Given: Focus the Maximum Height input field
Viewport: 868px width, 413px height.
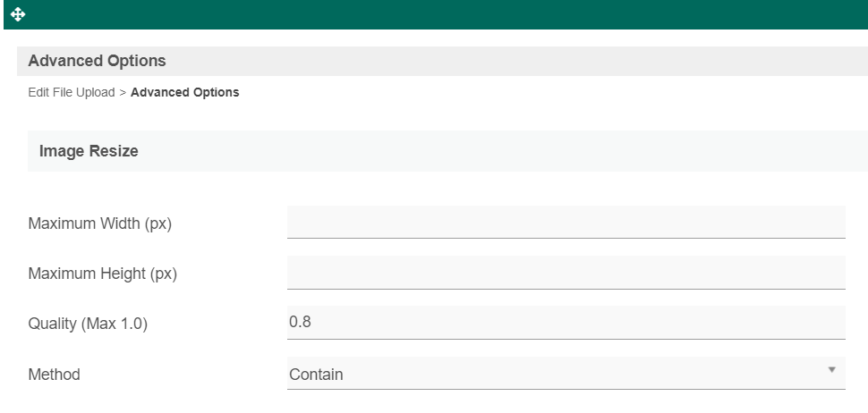Looking at the screenshot, I should click(566, 272).
